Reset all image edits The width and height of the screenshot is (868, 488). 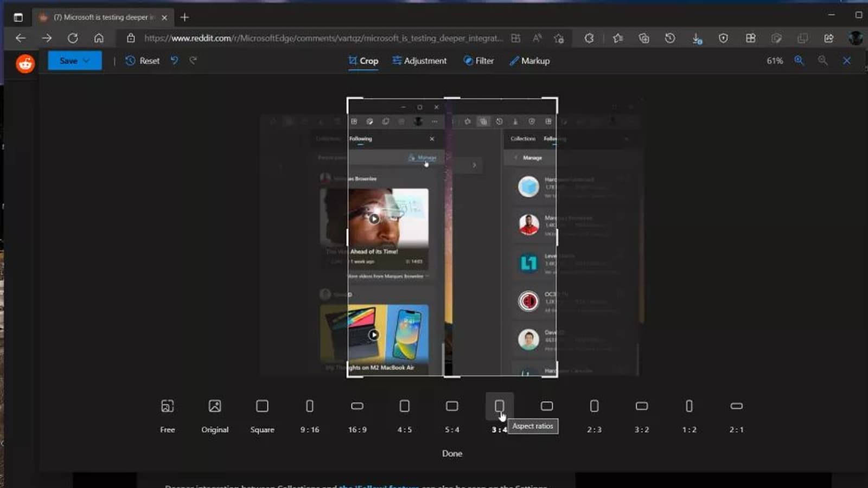tap(143, 61)
